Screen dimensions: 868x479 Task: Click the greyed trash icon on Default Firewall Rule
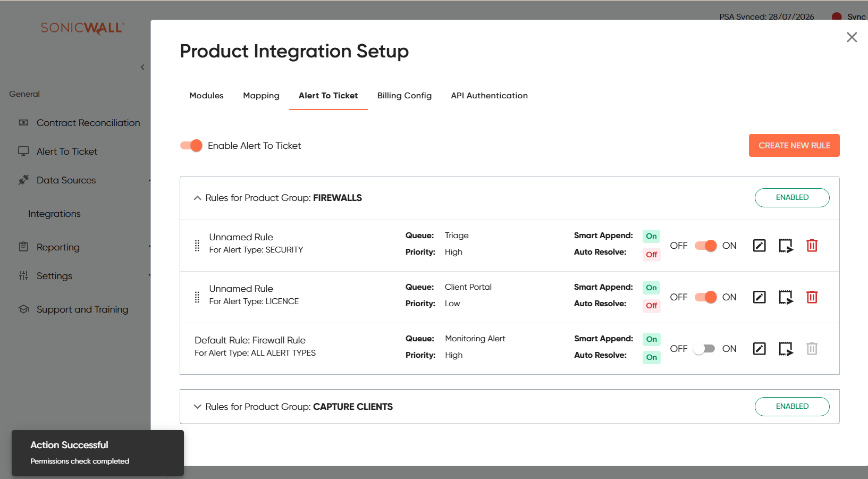(x=812, y=349)
